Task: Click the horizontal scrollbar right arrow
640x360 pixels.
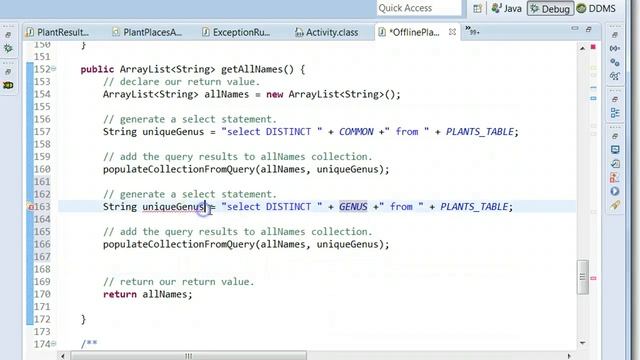Action: click(569, 356)
